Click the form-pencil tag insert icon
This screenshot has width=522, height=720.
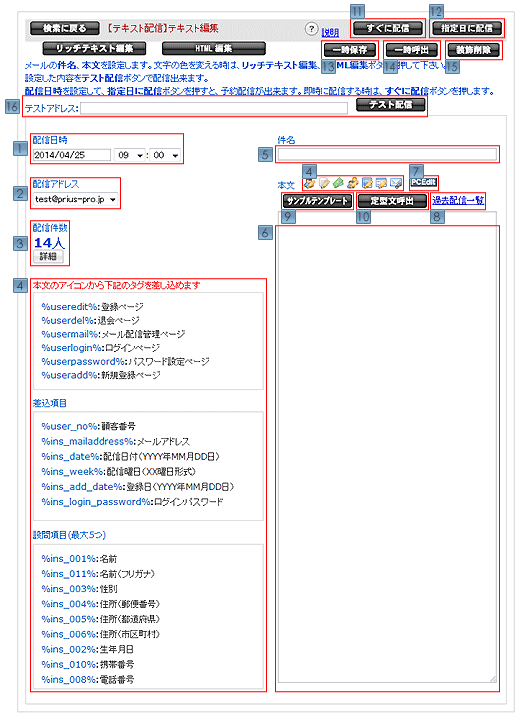coord(381,184)
